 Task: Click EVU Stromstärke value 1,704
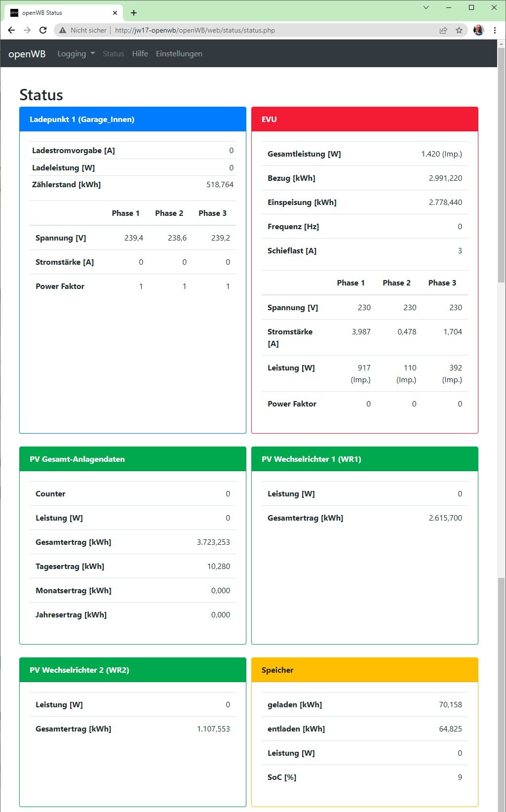click(453, 332)
